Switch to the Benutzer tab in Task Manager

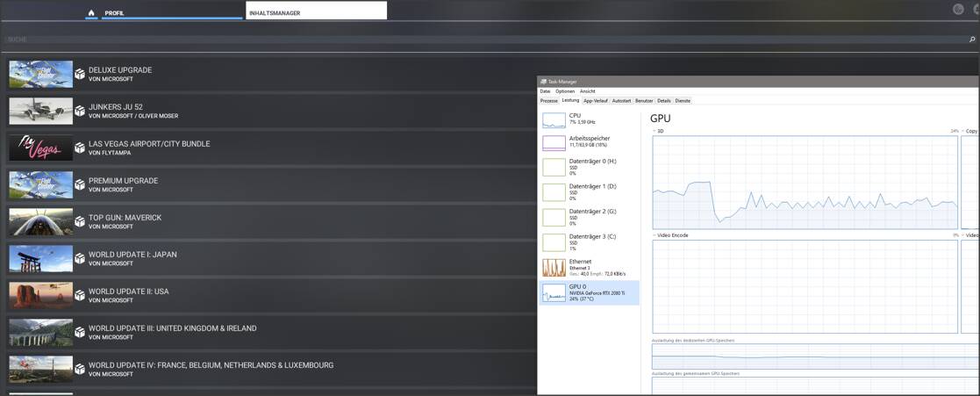[644, 100]
